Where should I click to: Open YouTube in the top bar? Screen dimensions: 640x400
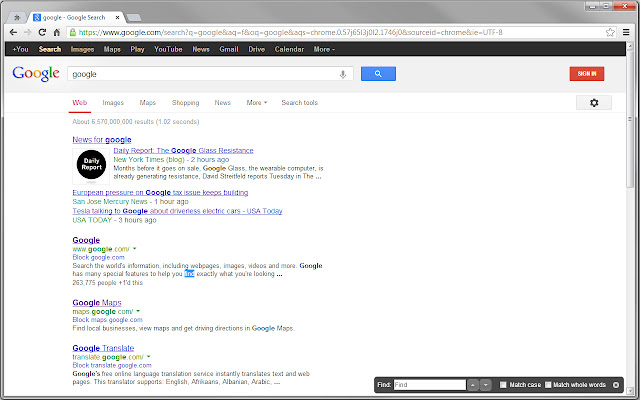coord(168,49)
